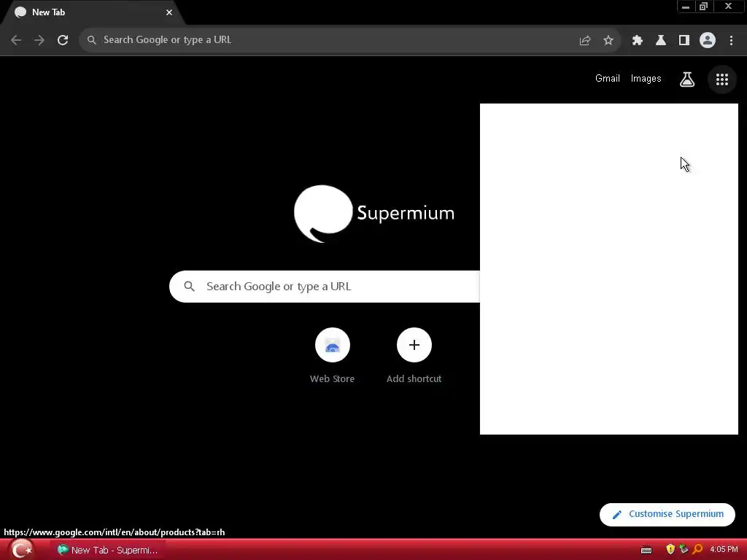Add a new shortcut tile
This screenshot has width=747, height=560.
pos(414,356)
